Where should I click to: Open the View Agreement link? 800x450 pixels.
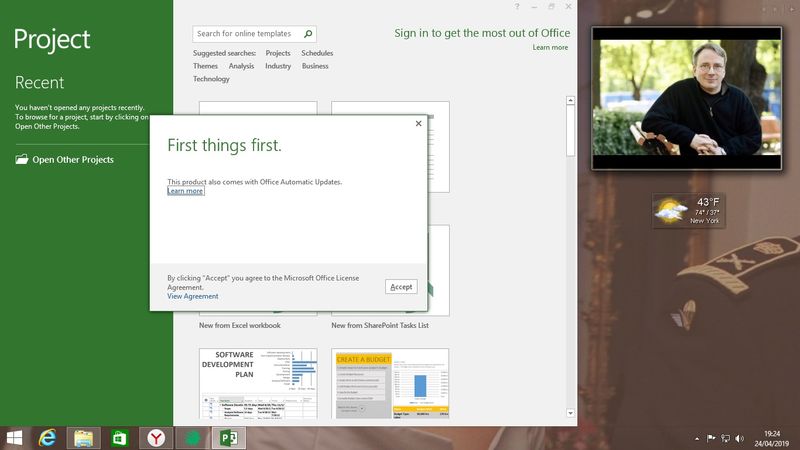point(192,296)
